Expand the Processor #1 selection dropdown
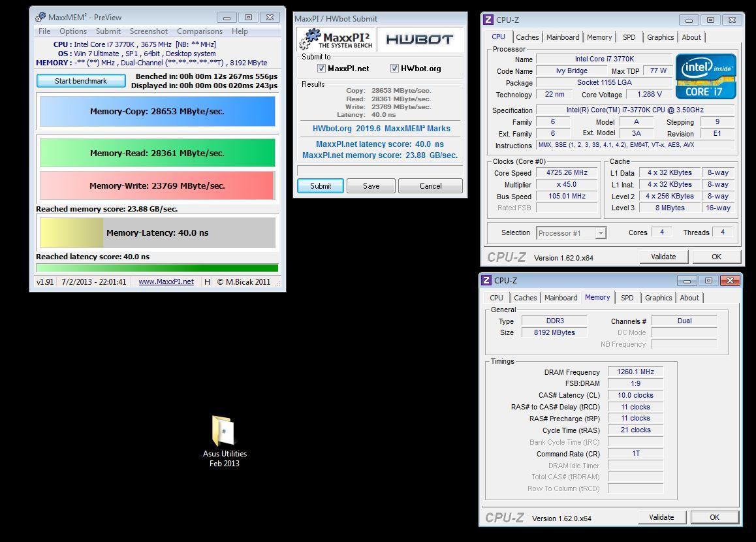Screen dimensions: 756x542 click(600, 233)
